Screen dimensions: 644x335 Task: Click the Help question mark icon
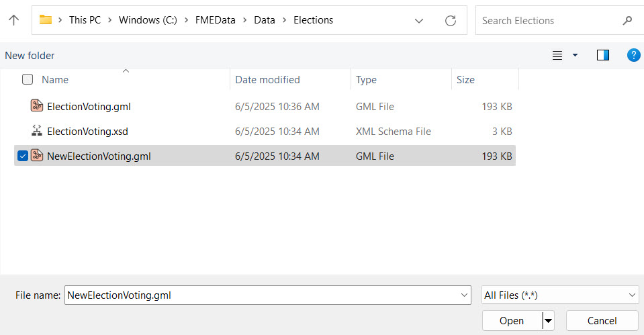tap(633, 55)
